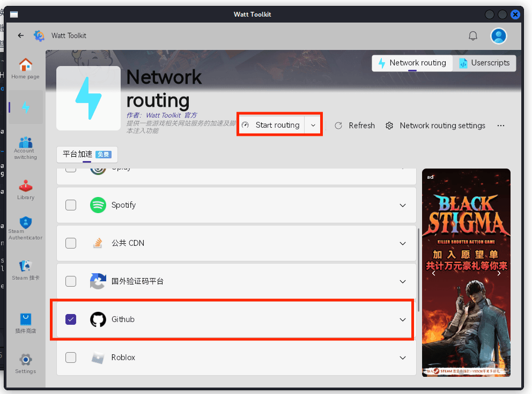Screen dimensions: 532x394
Task: Open Settings in the sidebar
Action: (25, 364)
